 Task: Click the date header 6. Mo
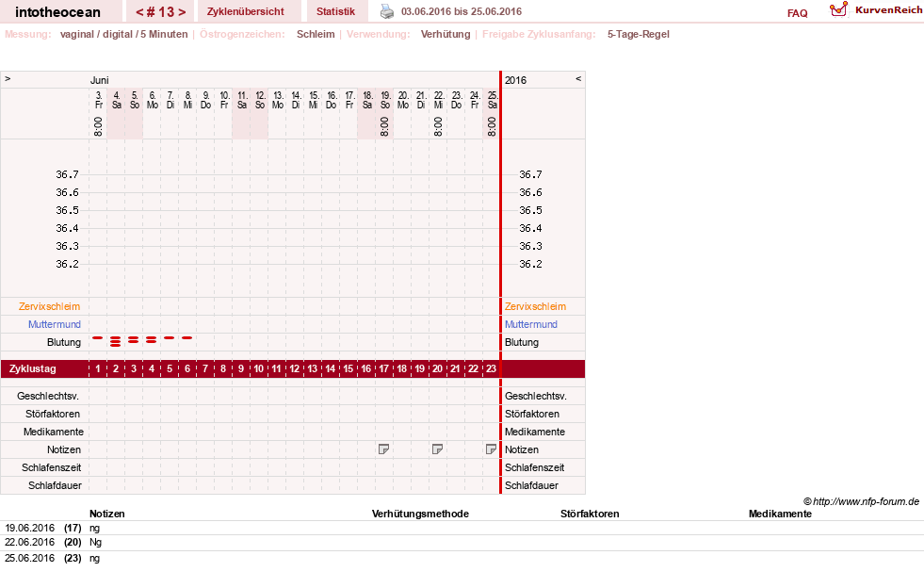click(x=152, y=100)
